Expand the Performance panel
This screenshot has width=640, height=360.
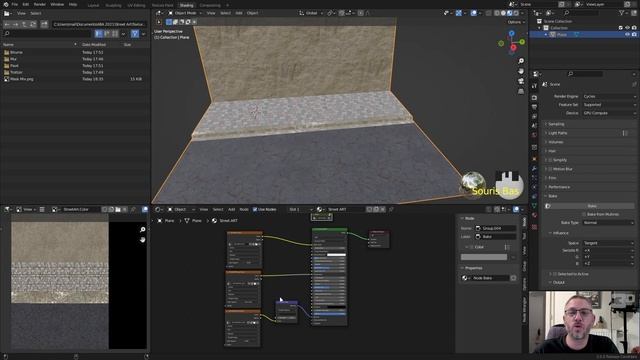point(559,187)
